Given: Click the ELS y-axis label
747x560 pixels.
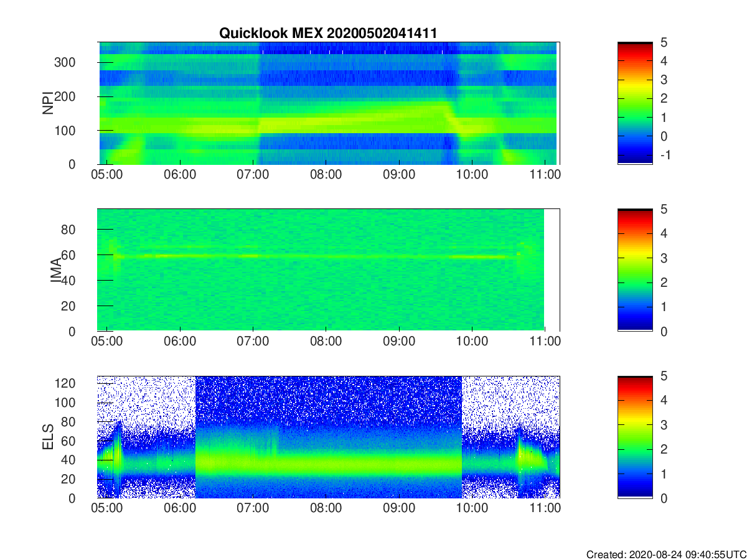Looking at the screenshot, I should [47, 437].
